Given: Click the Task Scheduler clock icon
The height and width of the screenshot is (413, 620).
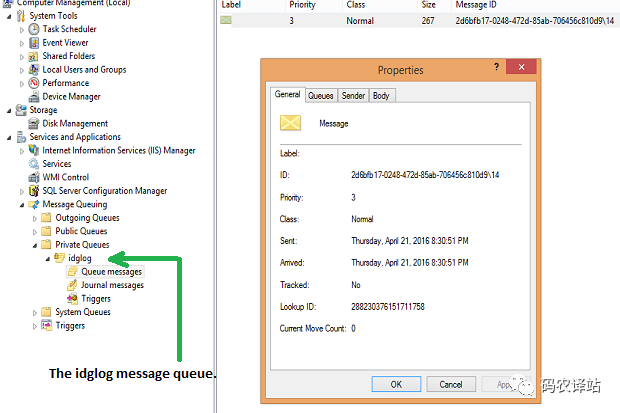Looking at the screenshot, I should click(34, 29).
